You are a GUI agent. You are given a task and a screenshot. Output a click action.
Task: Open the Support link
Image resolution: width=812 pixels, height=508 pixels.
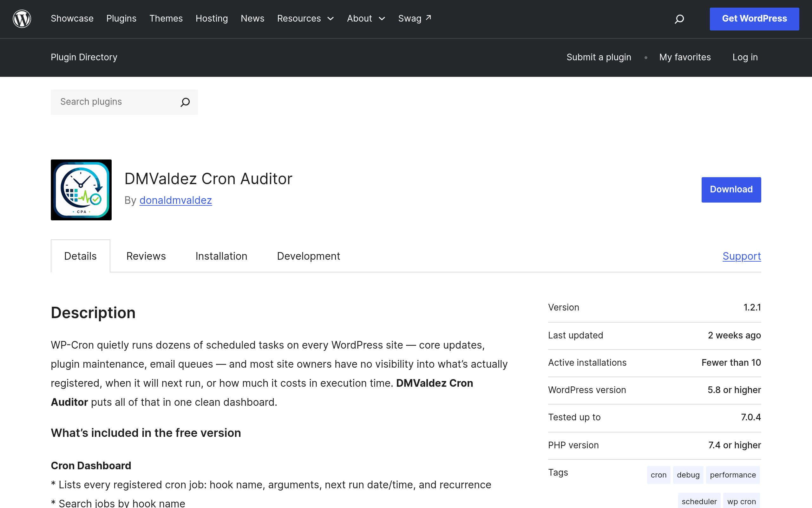point(742,256)
